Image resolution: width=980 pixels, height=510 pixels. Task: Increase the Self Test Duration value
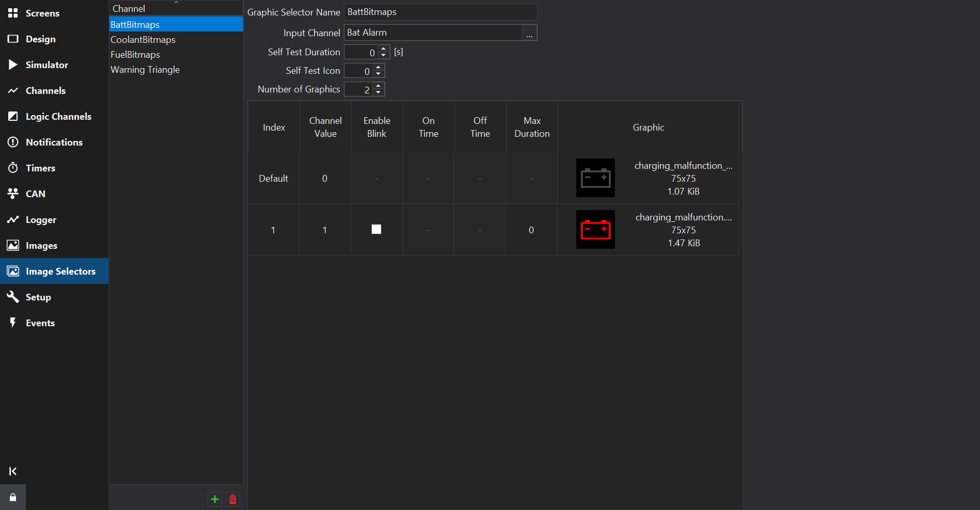384,49
